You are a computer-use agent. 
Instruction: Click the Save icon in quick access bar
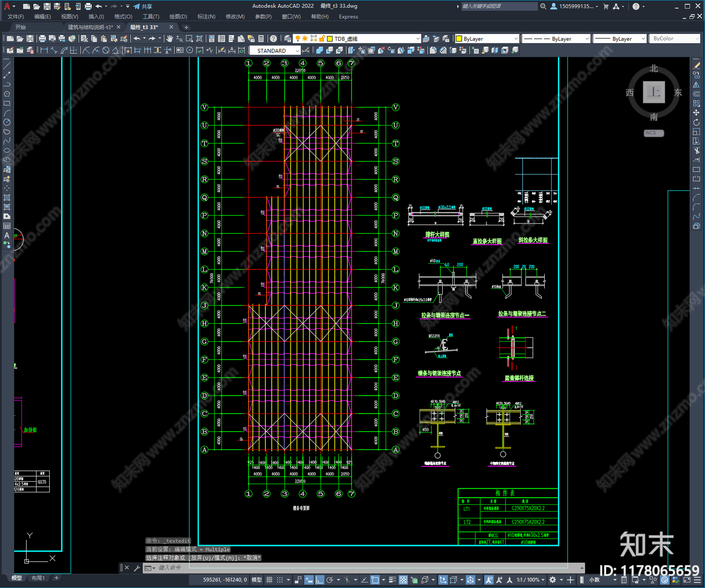pyautogui.click(x=47, y=6)
